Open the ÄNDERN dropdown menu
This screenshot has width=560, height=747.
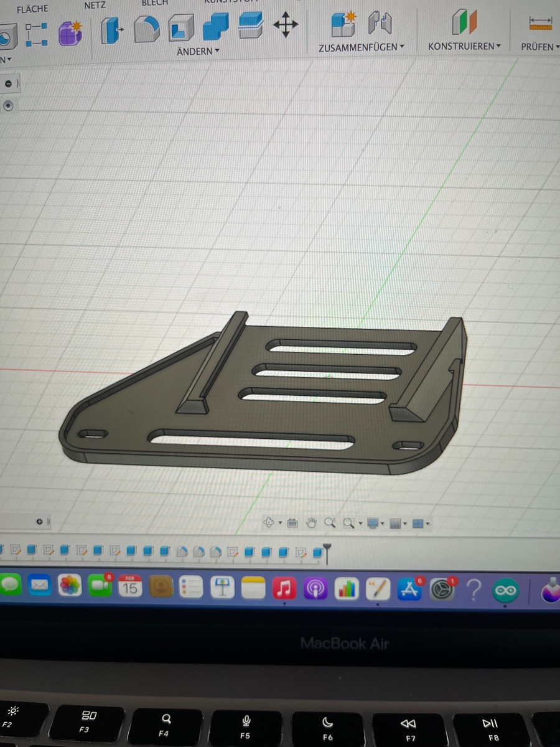(x=198, y=51)
